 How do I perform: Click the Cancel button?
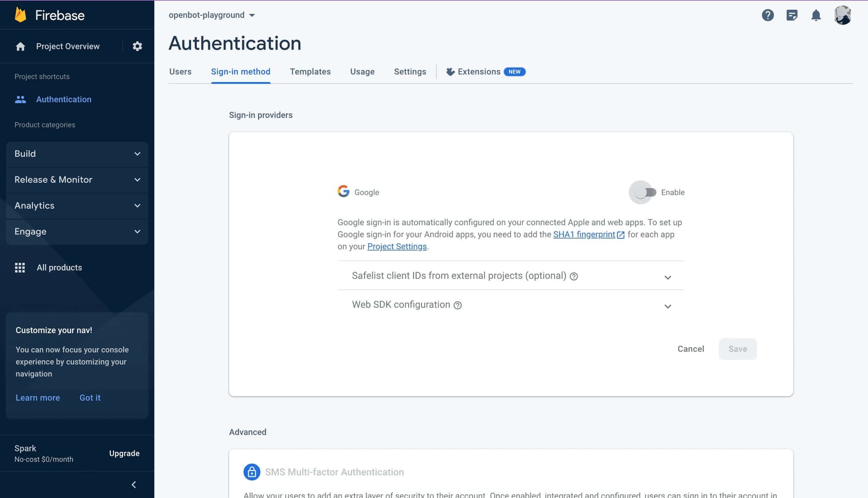point(691,349)
